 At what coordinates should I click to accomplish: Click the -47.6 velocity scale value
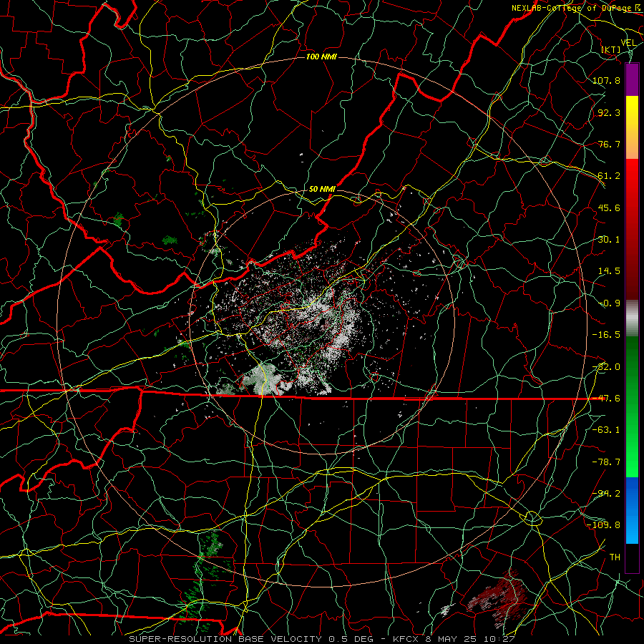(x=606, y=399)
